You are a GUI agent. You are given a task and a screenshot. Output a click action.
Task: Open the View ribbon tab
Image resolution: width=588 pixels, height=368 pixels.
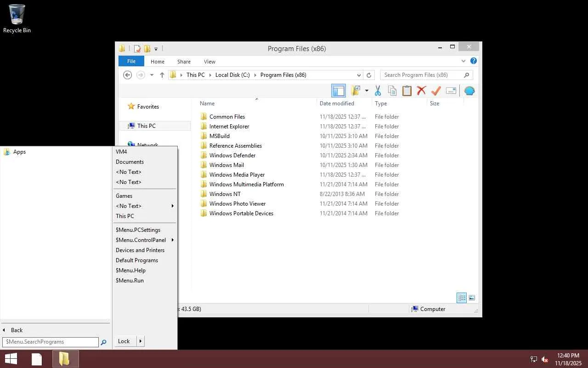point(209,61)
